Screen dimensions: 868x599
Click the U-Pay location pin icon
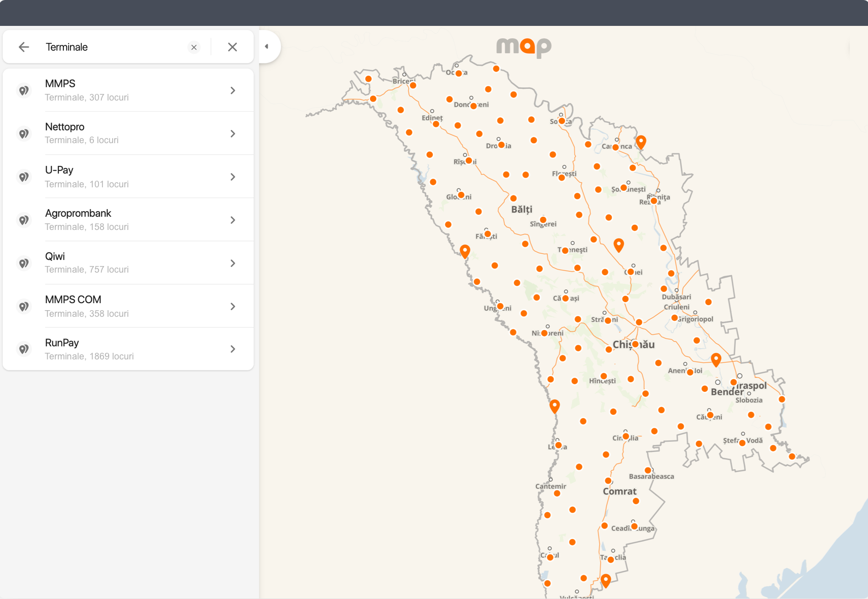[x=24, y=177]
